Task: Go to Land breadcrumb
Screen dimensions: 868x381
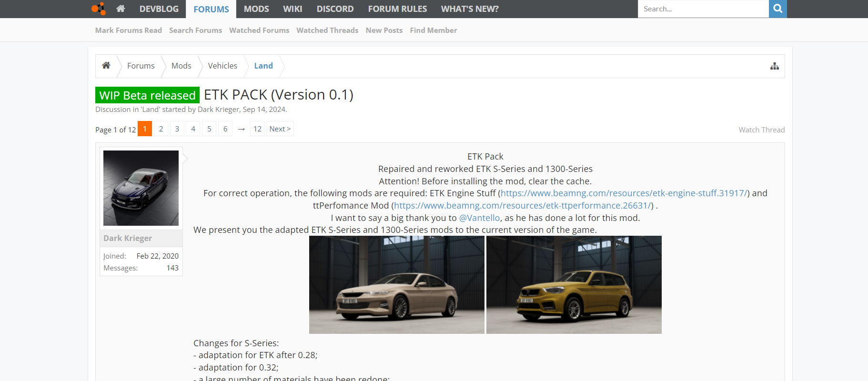Action: [263, 66]
